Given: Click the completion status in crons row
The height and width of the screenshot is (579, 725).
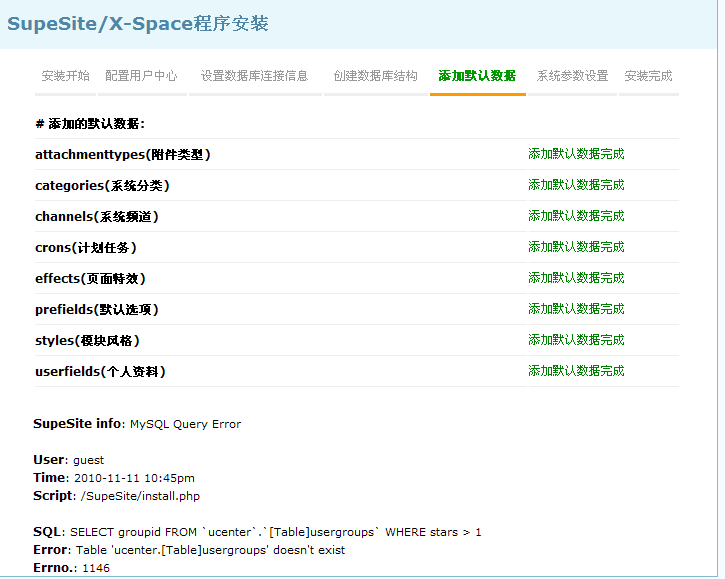Looking at the screenshot, I should (x=576, y=246).
